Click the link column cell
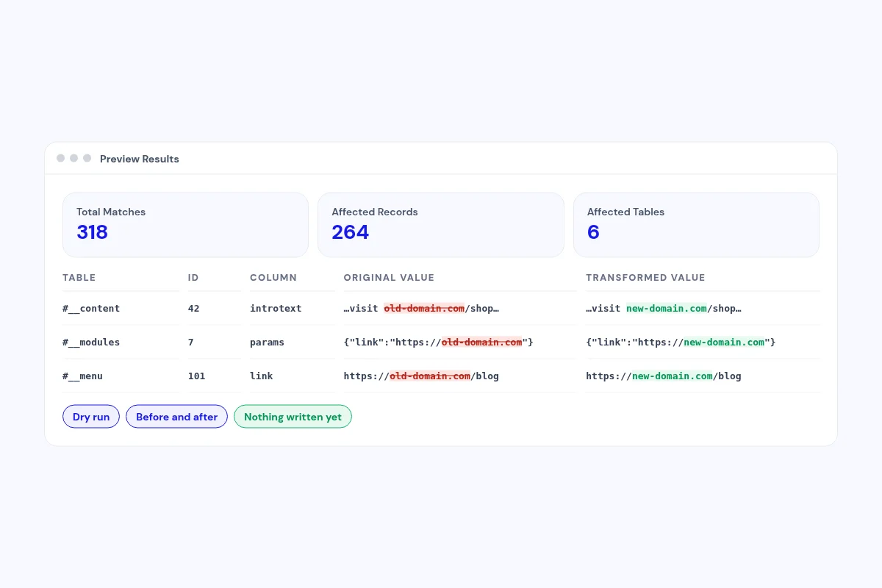 [262, 376]
